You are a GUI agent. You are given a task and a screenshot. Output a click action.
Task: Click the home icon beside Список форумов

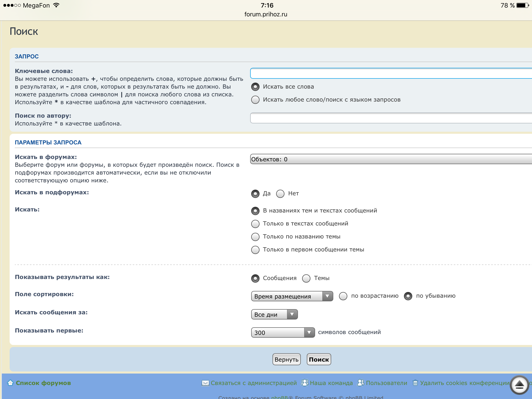(x=10, y=383)
